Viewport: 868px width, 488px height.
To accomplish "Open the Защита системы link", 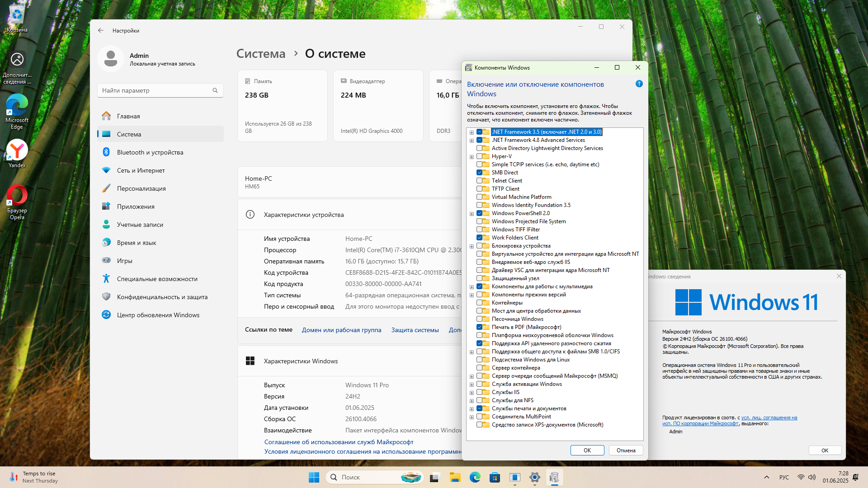I will pos(415,330).
